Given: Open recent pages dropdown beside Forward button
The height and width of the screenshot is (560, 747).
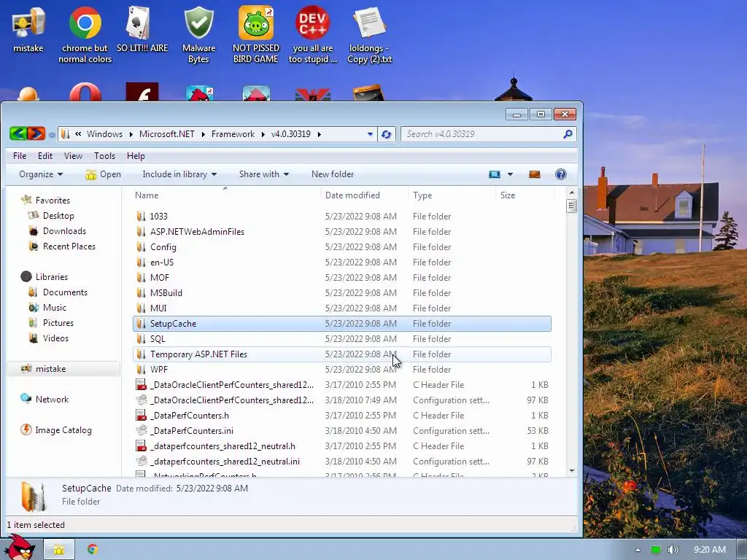Looking at the screenshot, I should 52,135.
